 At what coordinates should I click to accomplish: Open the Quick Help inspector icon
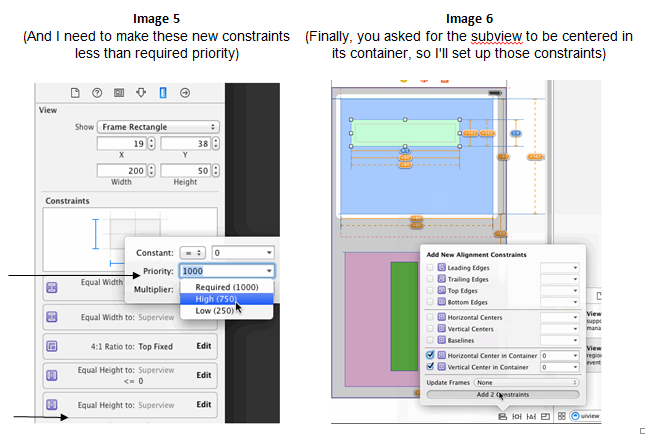coord(97,93)
